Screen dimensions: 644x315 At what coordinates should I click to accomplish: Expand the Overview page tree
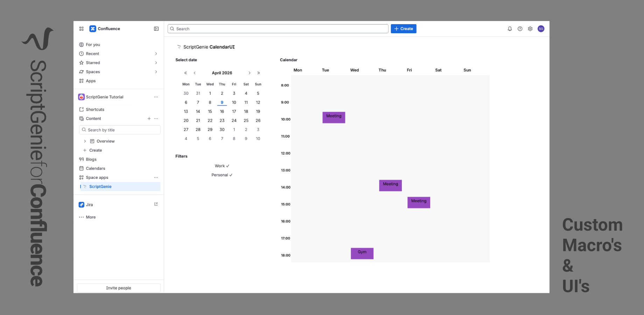[85, 141]
